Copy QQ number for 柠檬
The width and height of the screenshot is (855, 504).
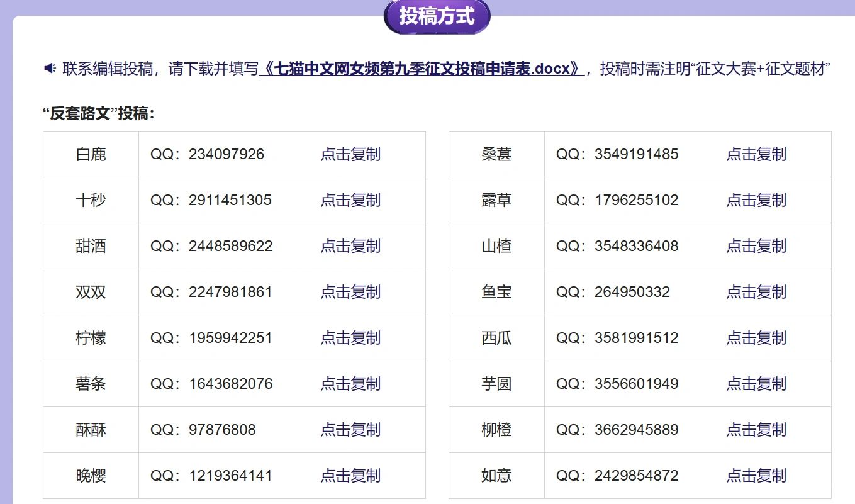pyautogui.click(x=350, y=338)
